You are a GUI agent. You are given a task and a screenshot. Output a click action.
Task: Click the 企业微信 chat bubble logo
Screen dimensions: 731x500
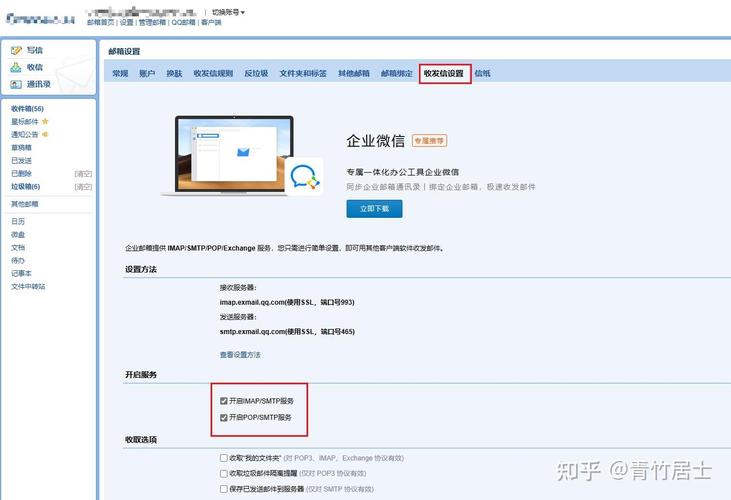[x=305, y=177]
